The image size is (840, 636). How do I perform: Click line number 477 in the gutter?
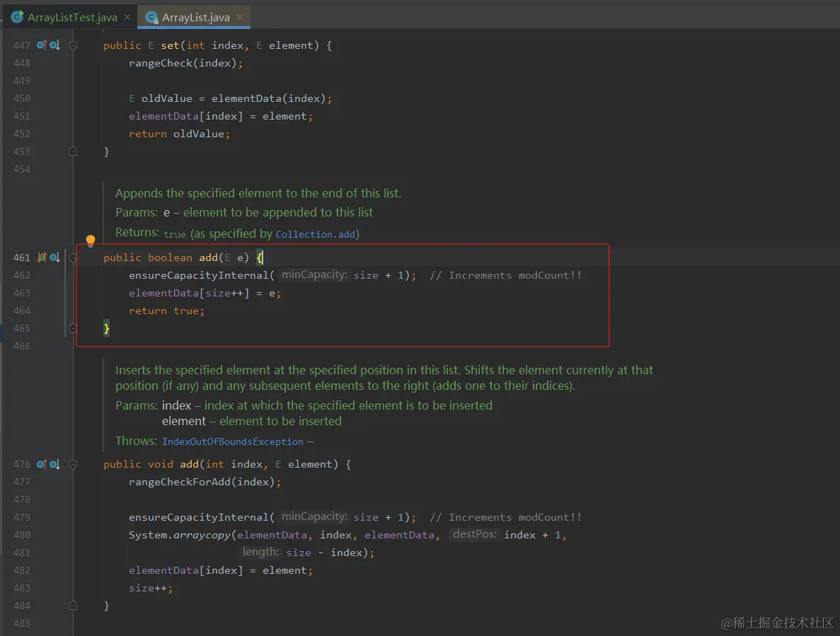[x=21, y=482]
